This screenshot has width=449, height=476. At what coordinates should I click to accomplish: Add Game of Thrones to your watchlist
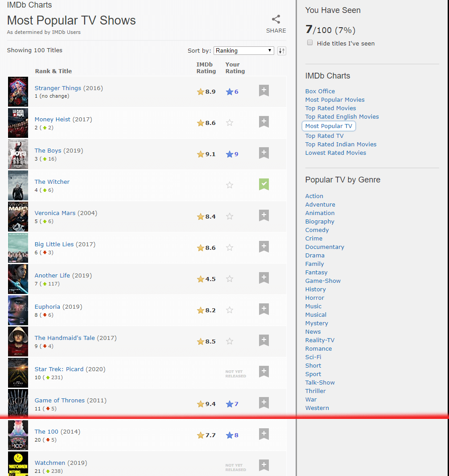(264, 402)
